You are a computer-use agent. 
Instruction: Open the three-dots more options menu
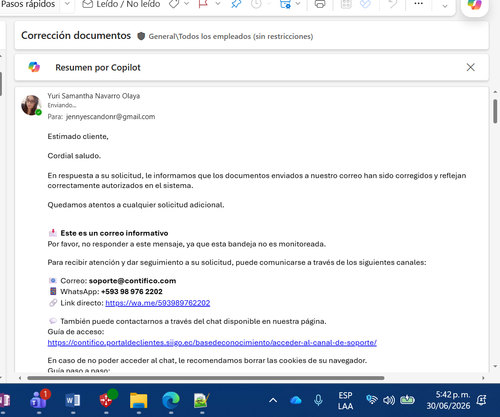tap(418, 4)
